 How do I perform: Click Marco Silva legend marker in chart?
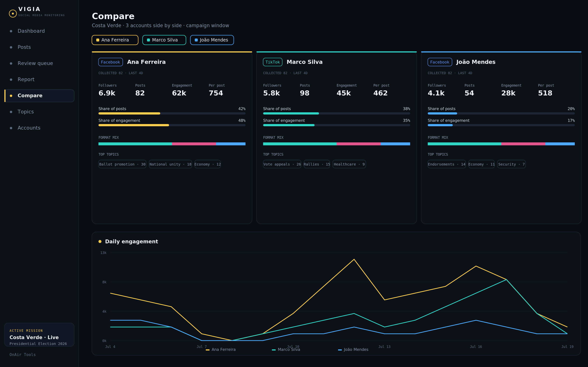pos(274,350)
